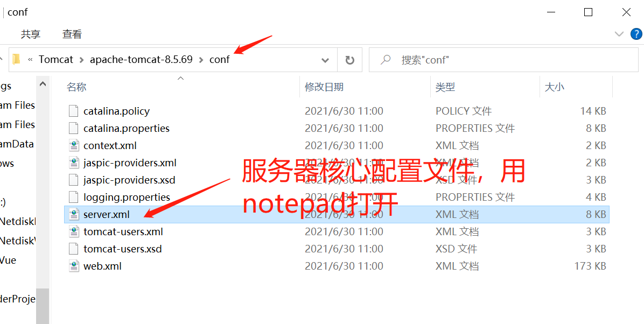Select catalina.properties file name
Image resolution: width=644 pixels, height=324 pixels.
click(127, 129)
